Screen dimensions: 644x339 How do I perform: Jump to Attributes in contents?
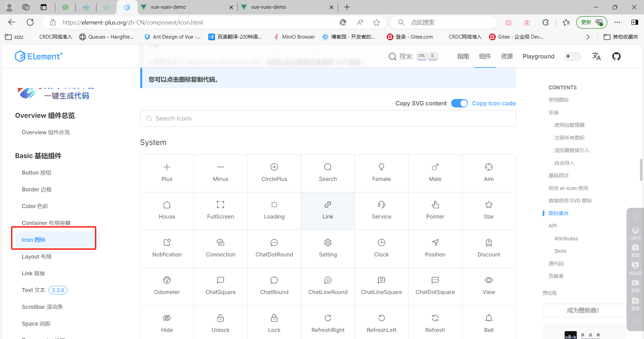click(566, 239)
